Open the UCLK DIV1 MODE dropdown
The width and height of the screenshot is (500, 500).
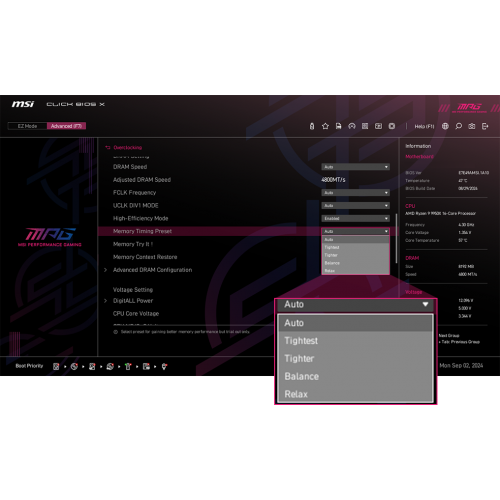355,206
